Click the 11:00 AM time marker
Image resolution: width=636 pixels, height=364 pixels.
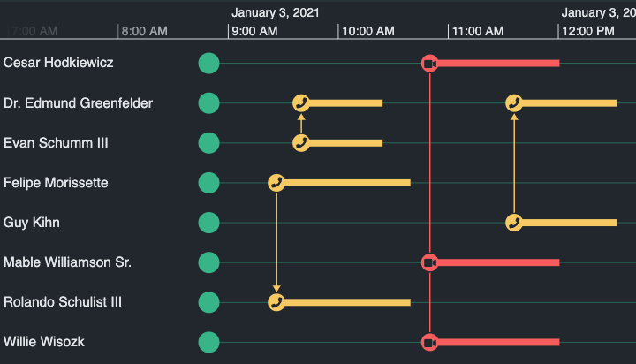click(x=477, y=31)
